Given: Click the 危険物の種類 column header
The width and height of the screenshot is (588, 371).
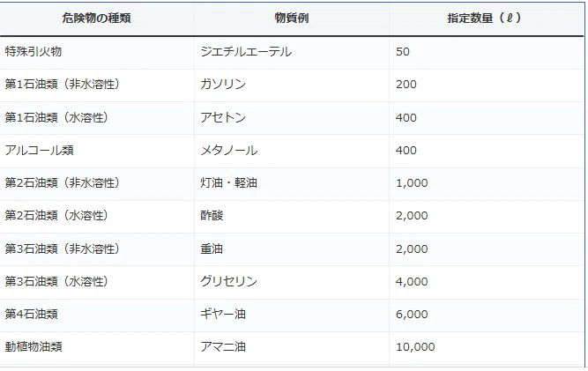Looking at the screenshot, I should (96, 18).
